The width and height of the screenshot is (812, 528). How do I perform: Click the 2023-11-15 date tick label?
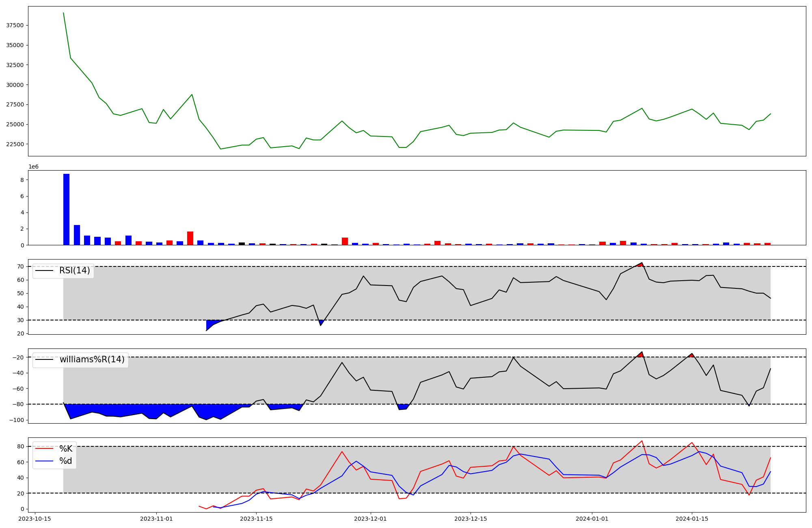click(x=256, y=519)
